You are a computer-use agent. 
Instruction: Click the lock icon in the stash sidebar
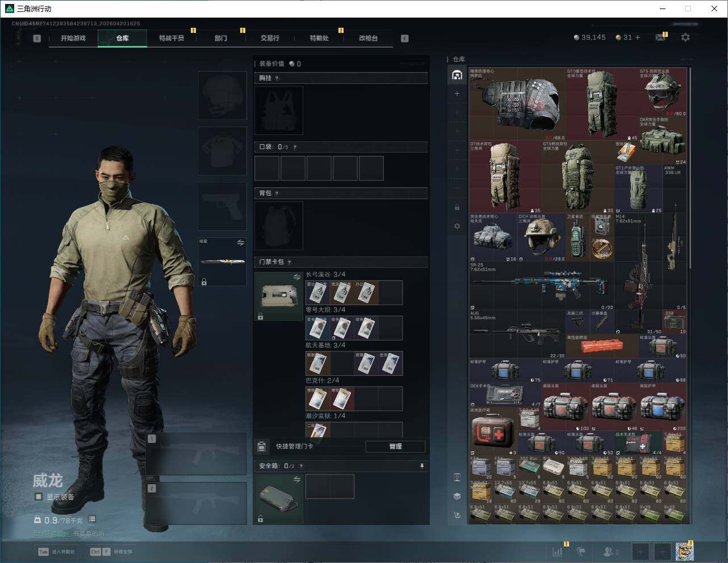457,207
